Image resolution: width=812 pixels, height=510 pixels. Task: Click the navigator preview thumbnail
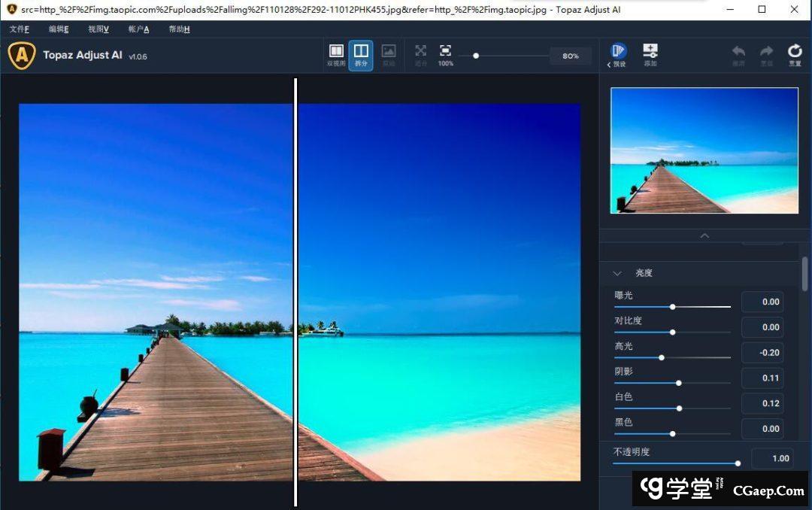coord(704,150)
